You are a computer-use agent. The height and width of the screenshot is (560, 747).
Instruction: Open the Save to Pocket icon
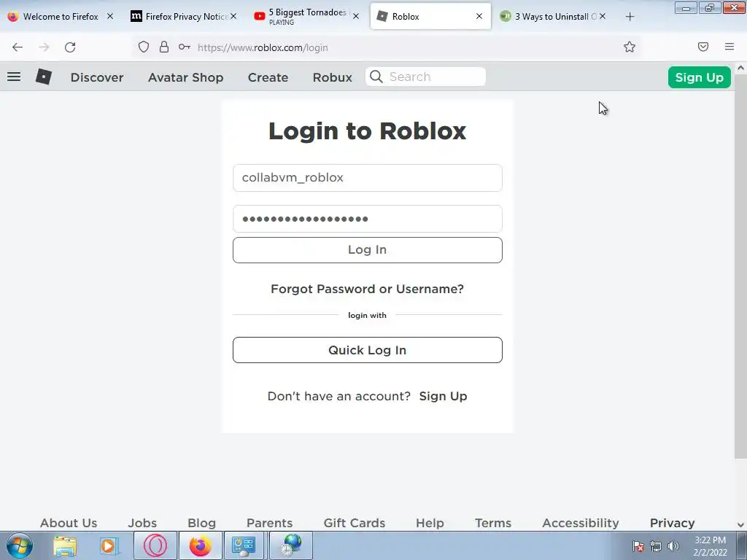(x=703, y=47)
